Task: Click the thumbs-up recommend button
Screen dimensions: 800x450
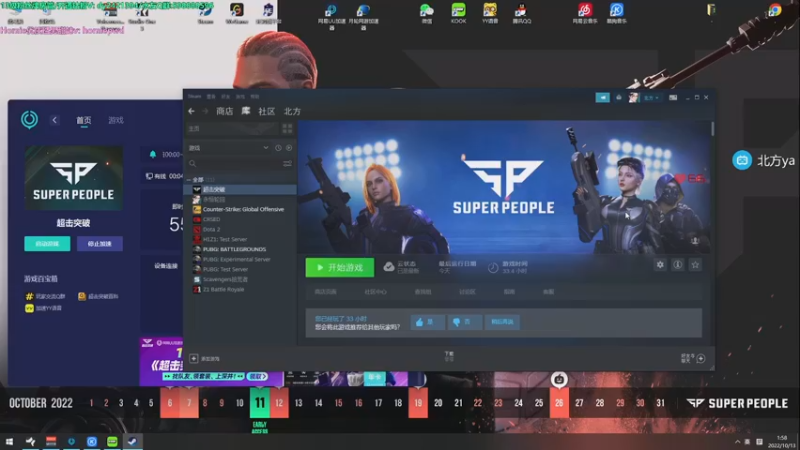Action: point(427,322)
